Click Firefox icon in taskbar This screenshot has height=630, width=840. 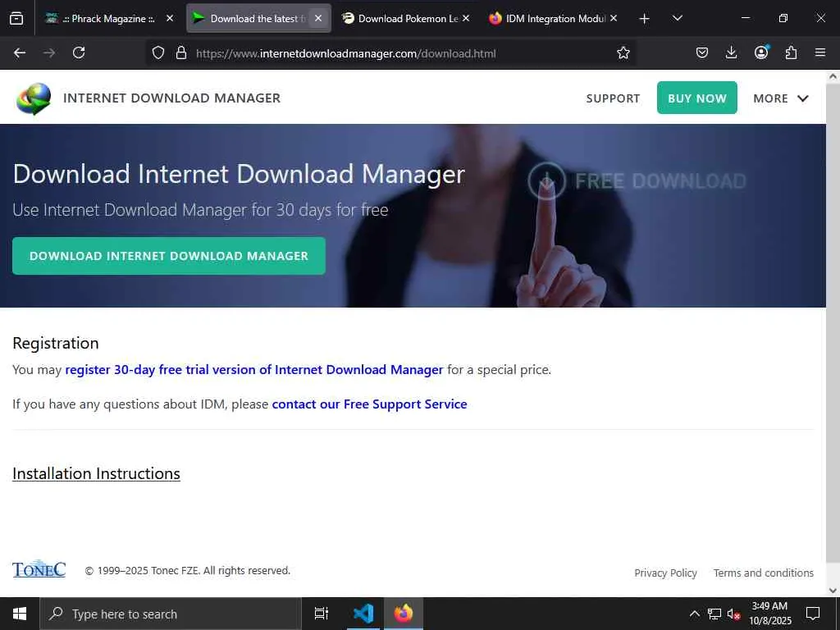pyautogui.click(x=404, y=614)
